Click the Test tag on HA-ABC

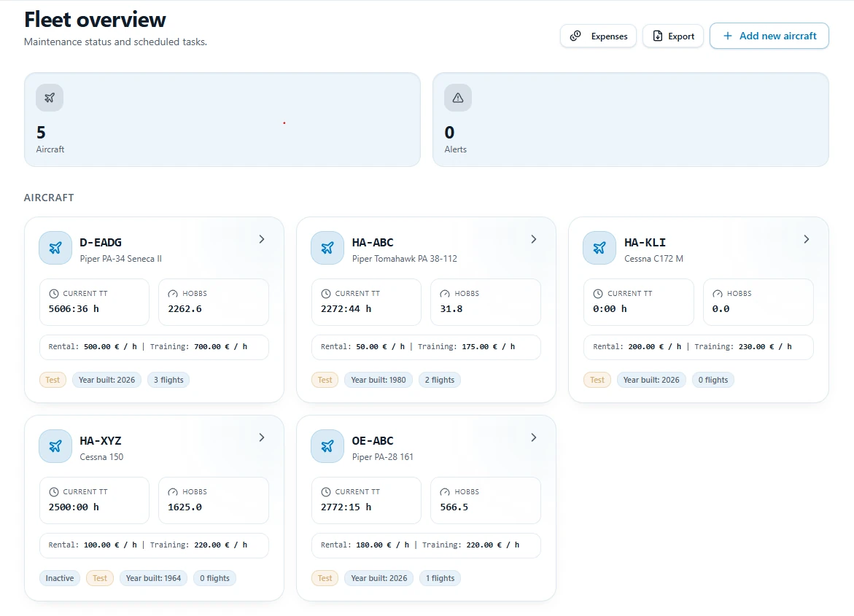[325, 380]
